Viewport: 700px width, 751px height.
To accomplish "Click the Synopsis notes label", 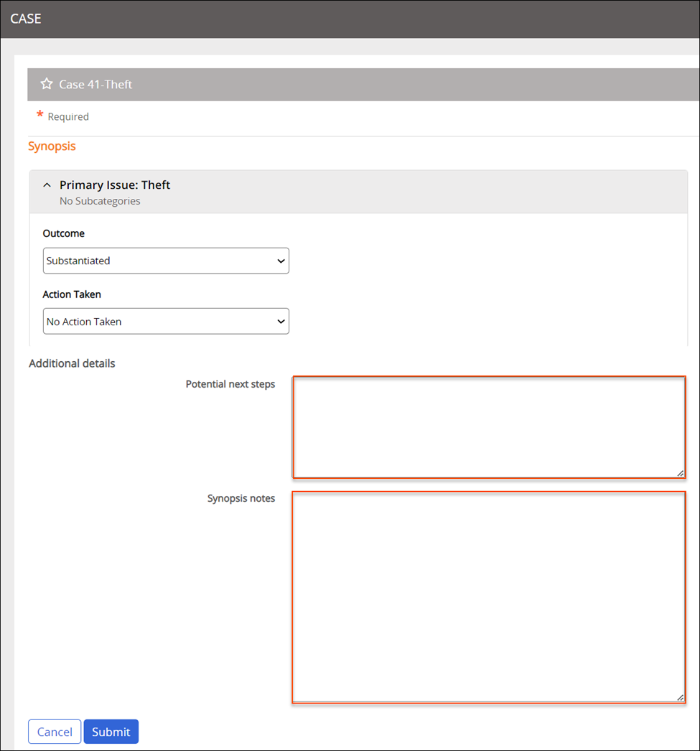I will pos(241,498).
